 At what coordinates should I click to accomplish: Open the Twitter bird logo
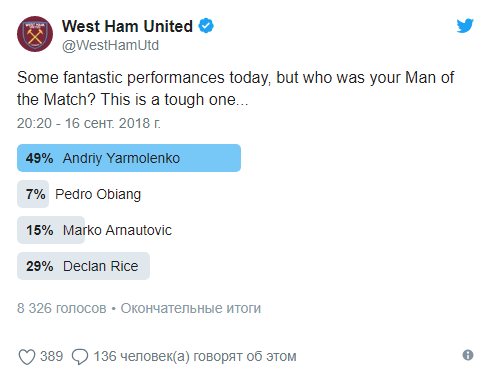465,26
